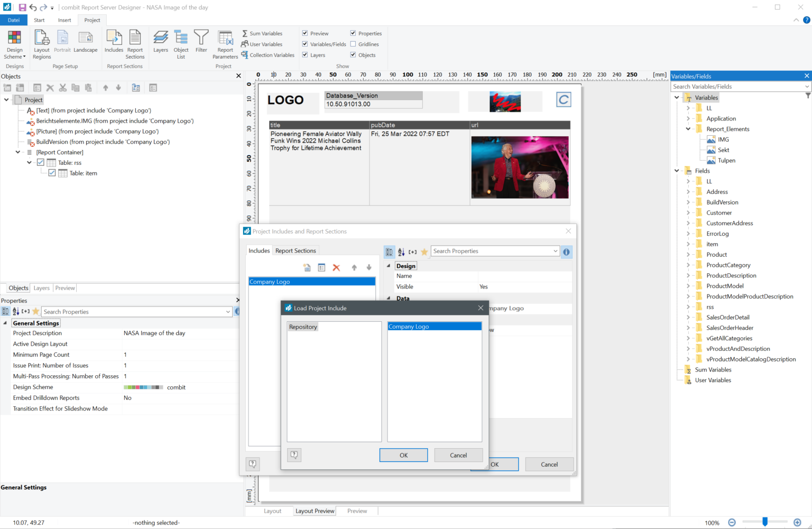Toggle the Table: rss checkbox in Objects tree
Viewport: 812px width, 529px height.
click(x=41, y=162)
